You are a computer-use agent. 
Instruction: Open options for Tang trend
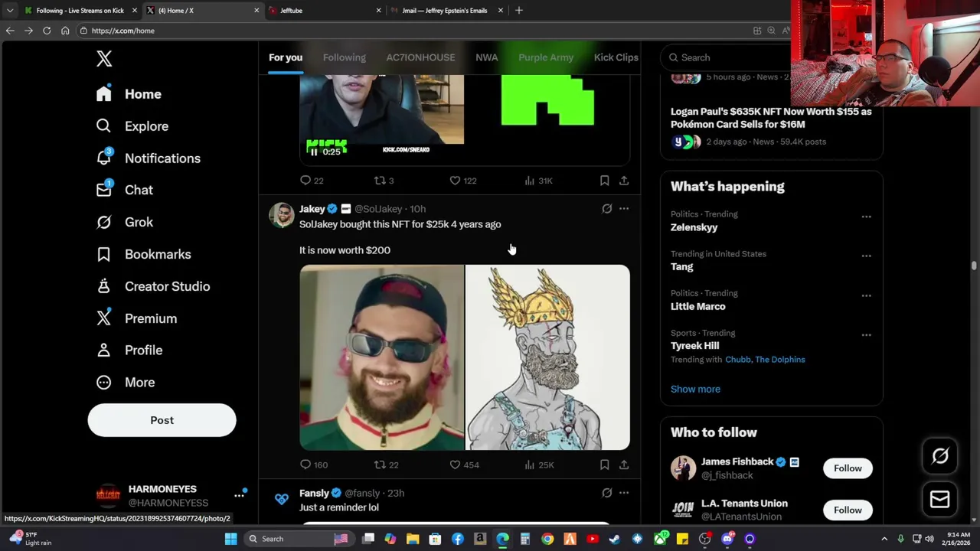point(866,256)
